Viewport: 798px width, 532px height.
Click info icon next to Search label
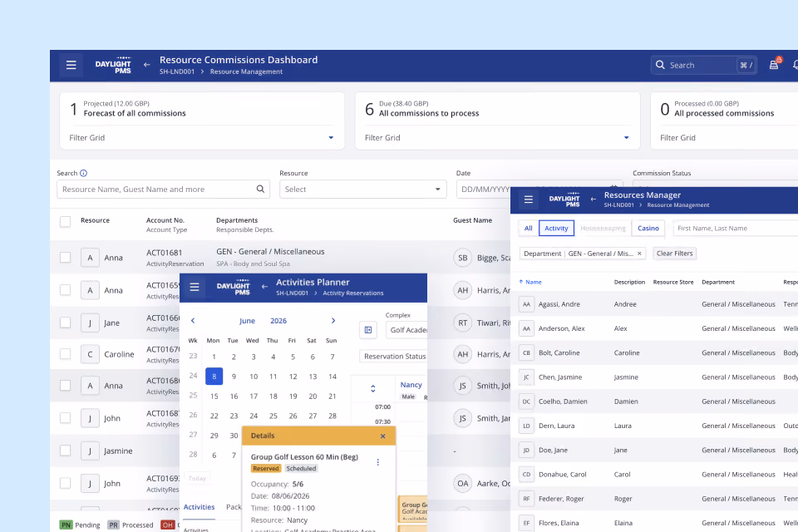[83, 173]
